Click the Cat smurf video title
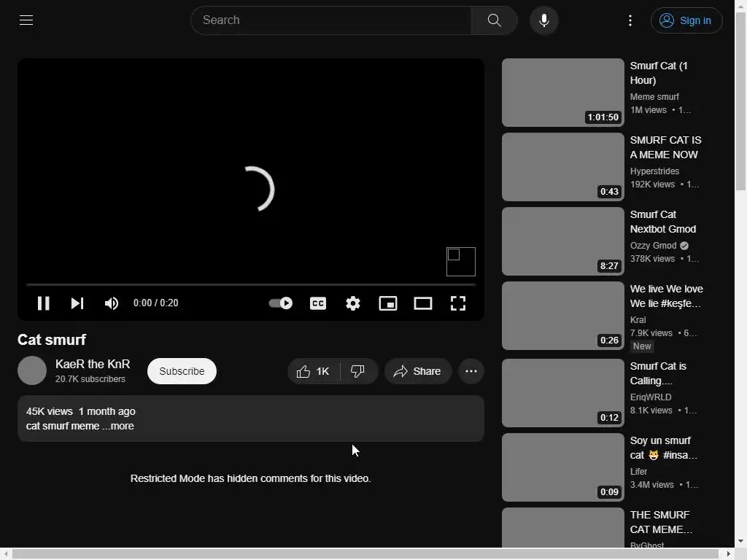 52,340
